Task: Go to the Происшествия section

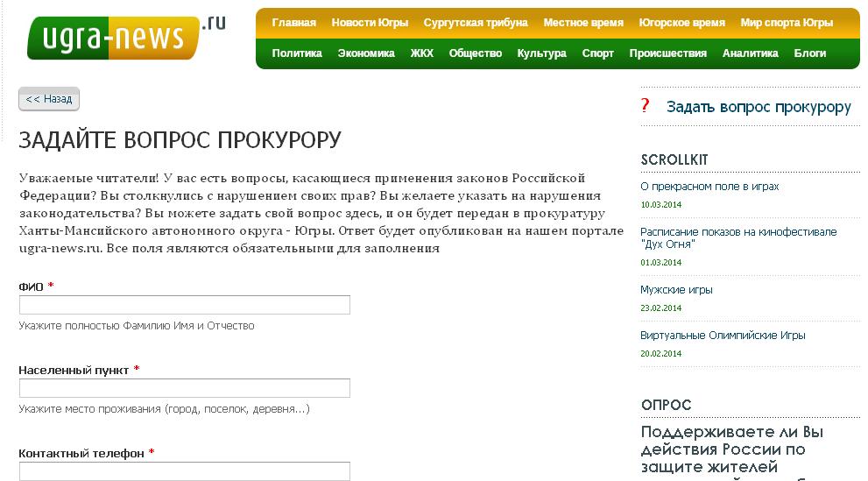Action: pos(667,53)
